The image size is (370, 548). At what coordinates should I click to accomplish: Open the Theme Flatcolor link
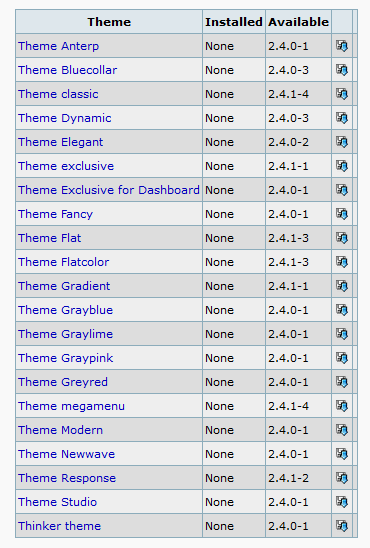pos(64,262)
